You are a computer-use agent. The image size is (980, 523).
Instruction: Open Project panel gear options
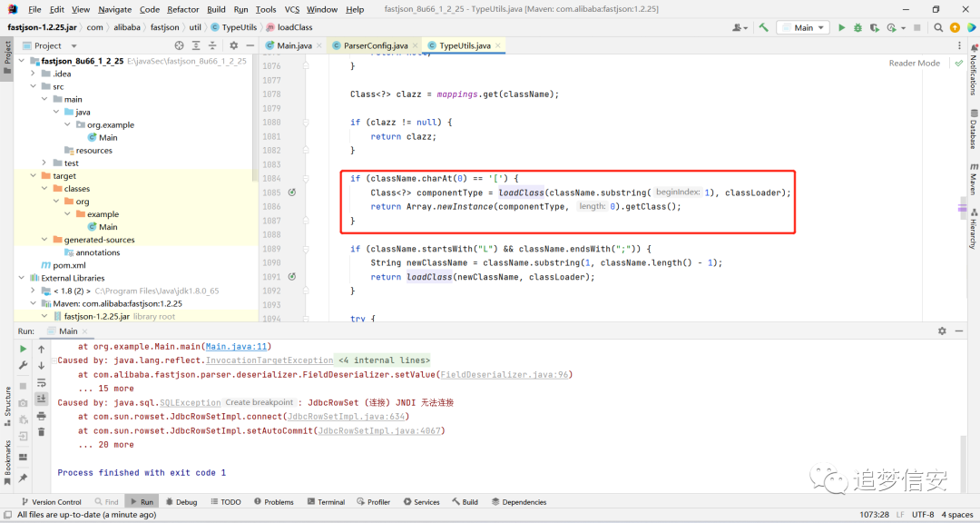tap(234, 45)
